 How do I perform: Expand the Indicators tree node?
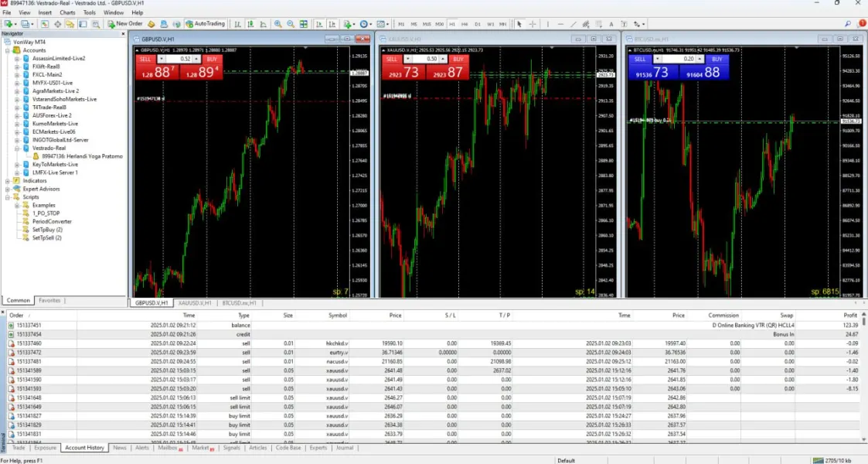8,181
